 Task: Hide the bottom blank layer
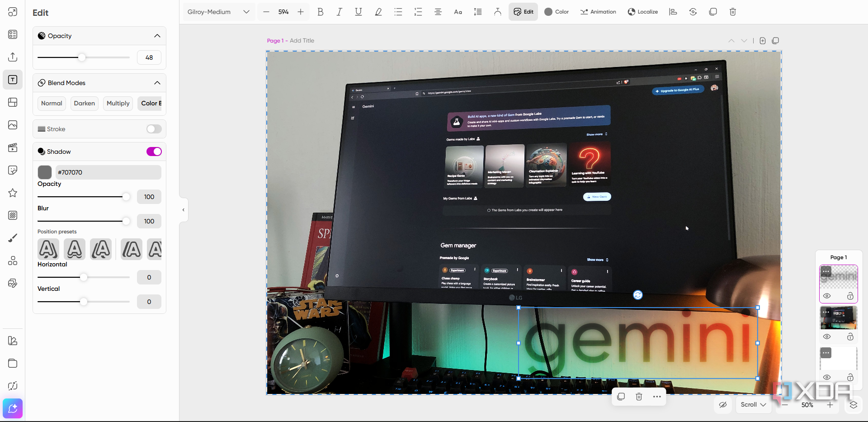pos(827,378)
